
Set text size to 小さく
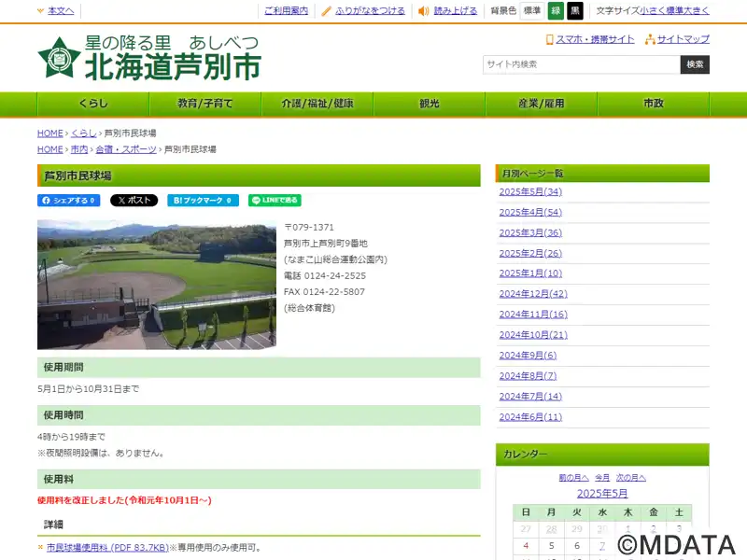pos(653,10)
